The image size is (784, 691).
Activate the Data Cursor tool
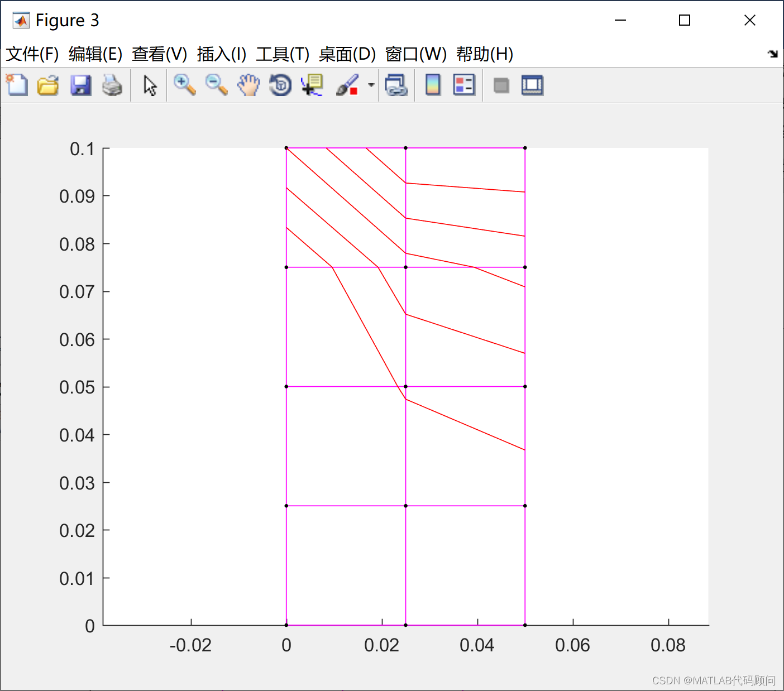pos(312,85)
